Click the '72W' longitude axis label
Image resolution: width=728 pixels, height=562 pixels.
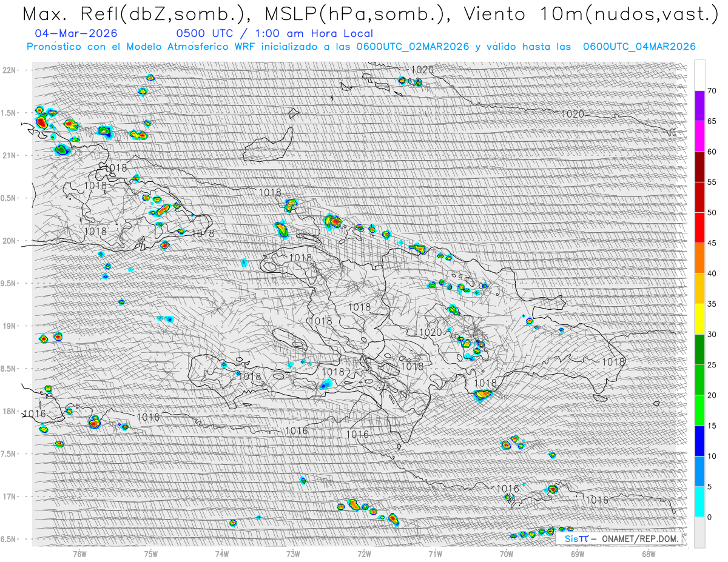click(x=364, y=553)
